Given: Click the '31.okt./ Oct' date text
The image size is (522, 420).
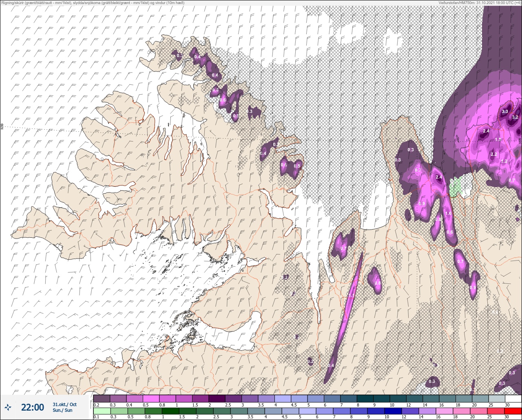Looking at the screenshot, I should point(64,404).
